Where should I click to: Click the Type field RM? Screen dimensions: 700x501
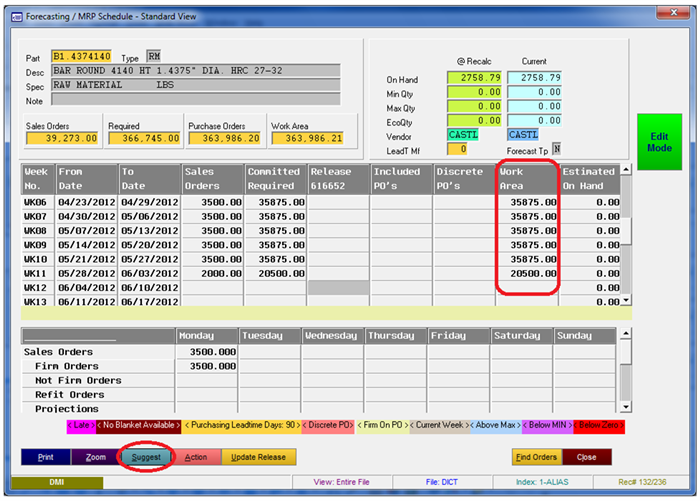tap(154, 56)
